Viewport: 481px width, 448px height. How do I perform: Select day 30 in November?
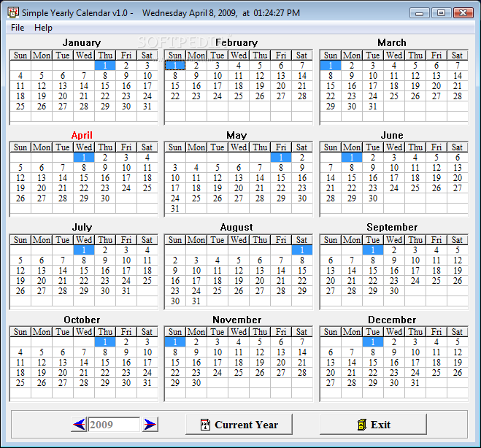[x=196, y=383]
